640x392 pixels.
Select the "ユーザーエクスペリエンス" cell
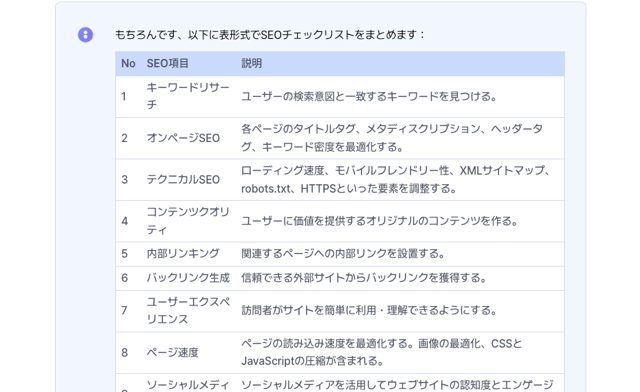[188, 311]
